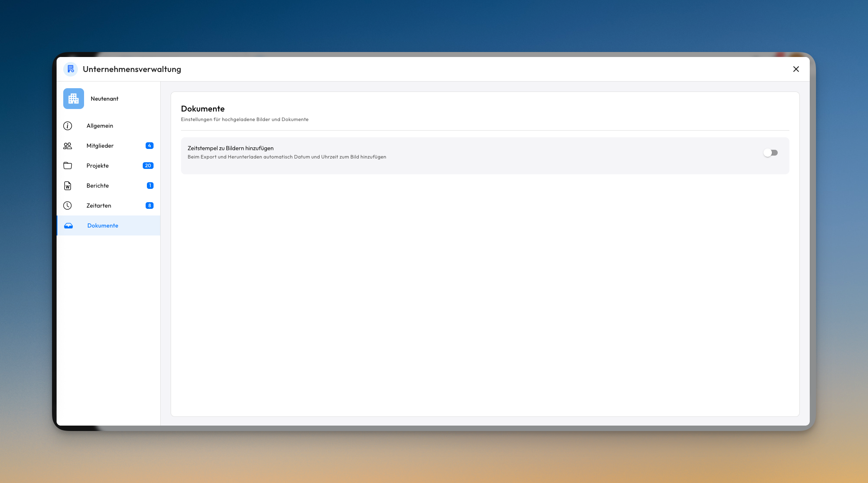The width and height of the screenshot is (868, 483).
Task: Click the people icon for Mitglieder
Action: [x=68, y=146]
